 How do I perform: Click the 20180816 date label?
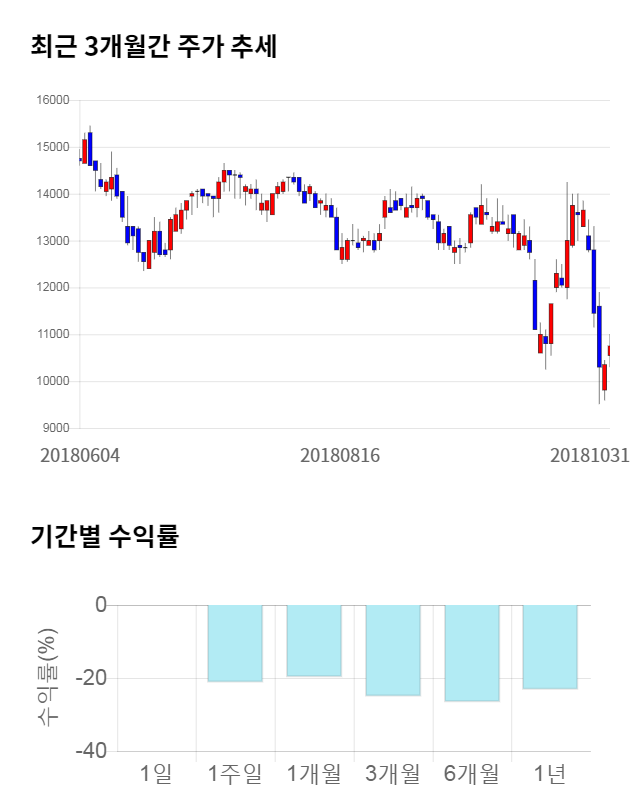(x=340, y=455)
